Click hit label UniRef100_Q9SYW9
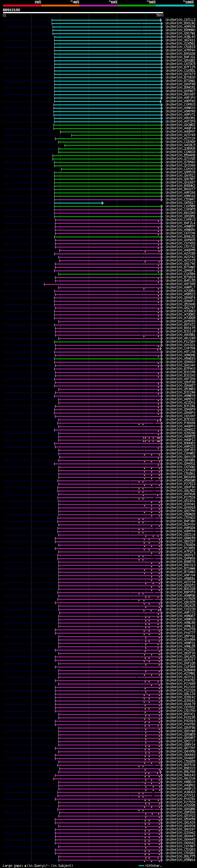This screenshot has width=197, height=868. 180,731
